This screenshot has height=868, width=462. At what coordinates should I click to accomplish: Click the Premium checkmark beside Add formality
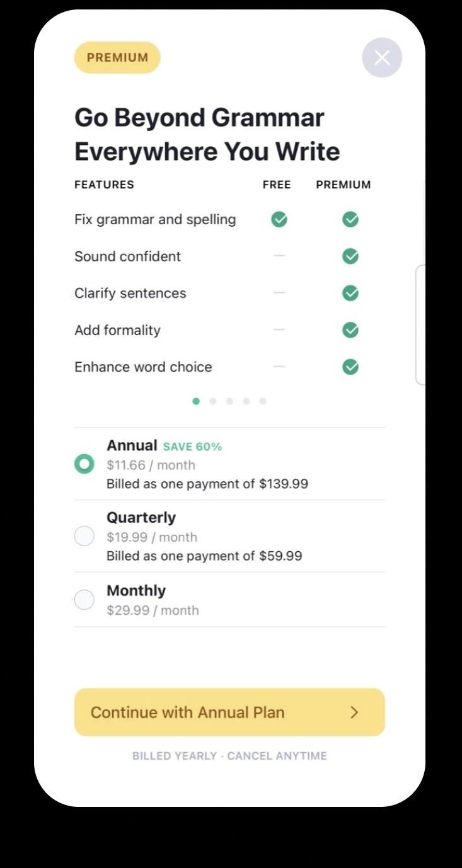click(x=350, y=329)
